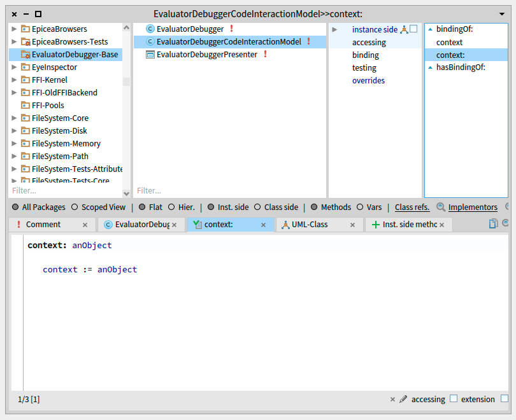516x420 pixels.
Task: Open the Comment tab
Action: coord(43,225)
